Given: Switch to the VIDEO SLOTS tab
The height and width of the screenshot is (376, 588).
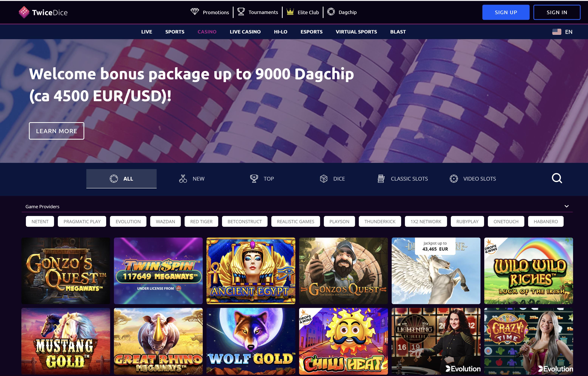Looking at the screenshot, I should 473,179.
